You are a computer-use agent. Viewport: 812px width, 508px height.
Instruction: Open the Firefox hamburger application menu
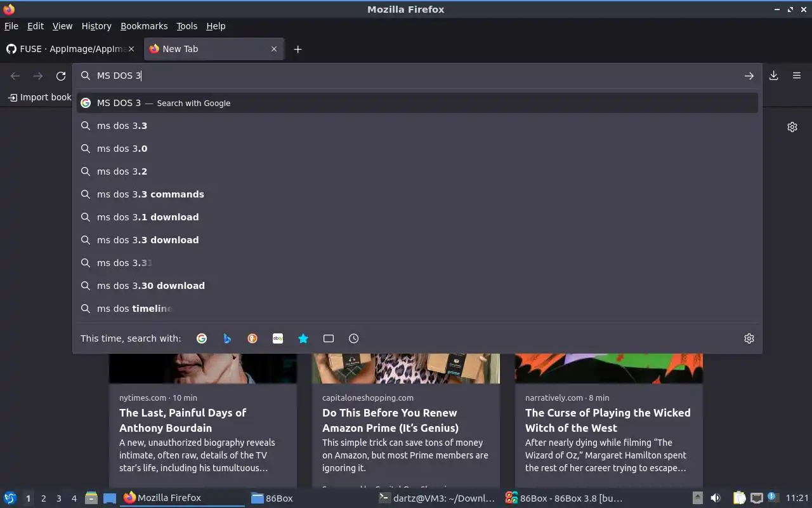pos(797,76)
